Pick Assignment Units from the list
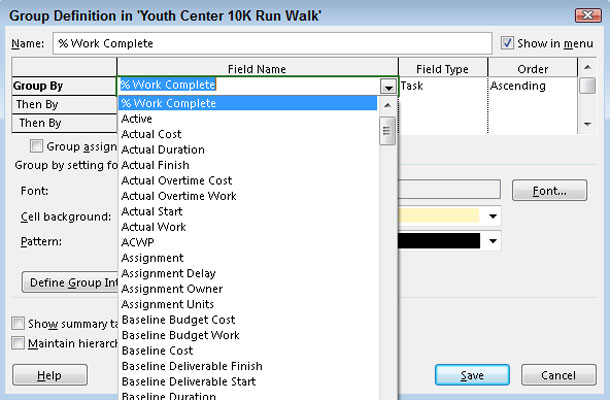610x400 pixels. click(167, 304)
